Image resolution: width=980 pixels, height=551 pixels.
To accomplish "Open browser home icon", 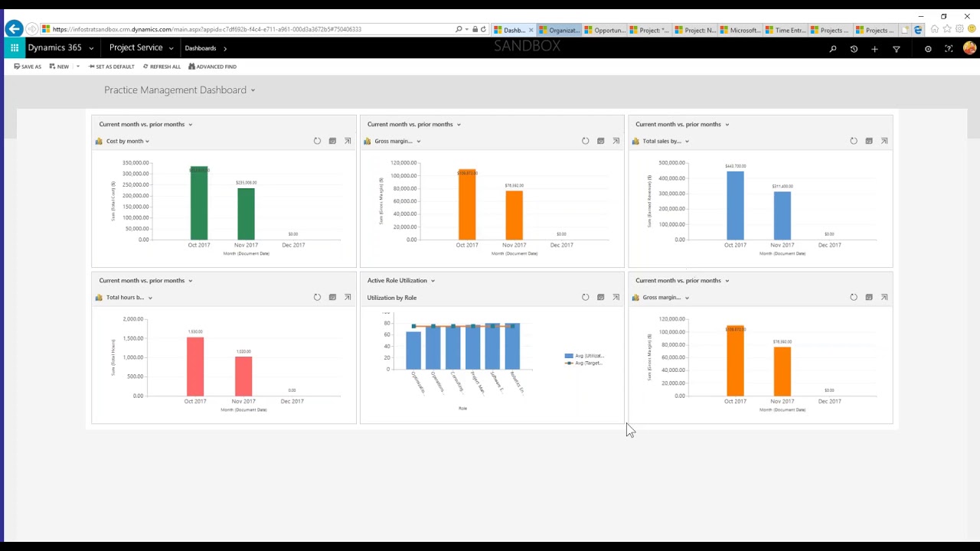I will click(935, 29).
